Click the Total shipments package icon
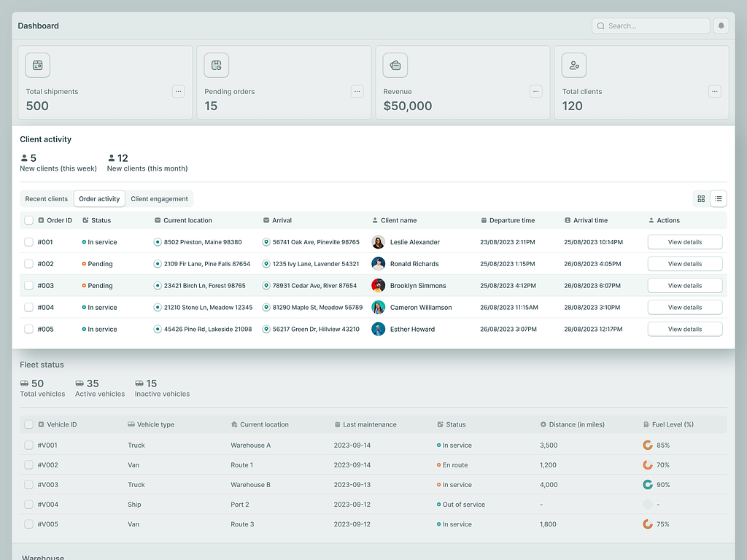This screenshot has height=560, width=747. coord(37,65)
